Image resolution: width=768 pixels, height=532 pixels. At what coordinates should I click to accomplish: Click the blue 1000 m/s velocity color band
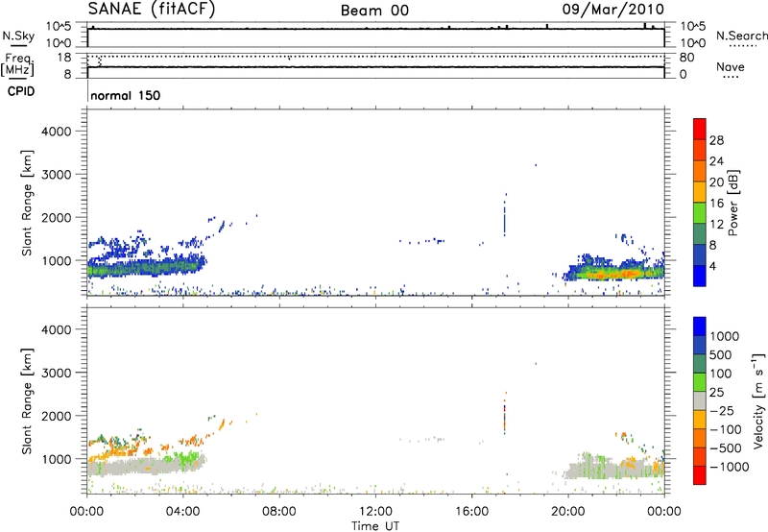pyautogui.click(x=700, y=326)
